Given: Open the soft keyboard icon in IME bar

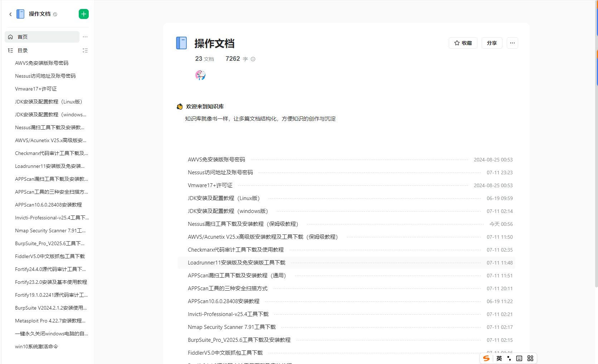Looking at the screenshot, I should [519, 358].
